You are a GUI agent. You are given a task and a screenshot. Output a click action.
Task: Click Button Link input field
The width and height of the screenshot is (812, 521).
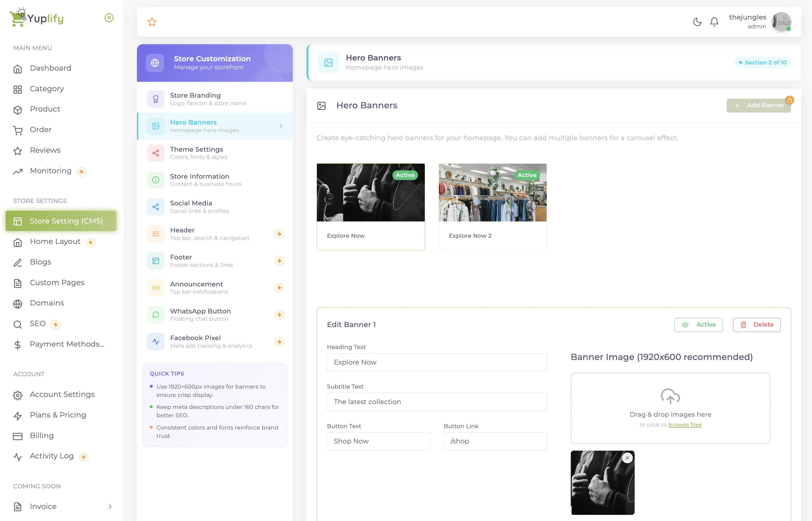(x=495, y=441)
